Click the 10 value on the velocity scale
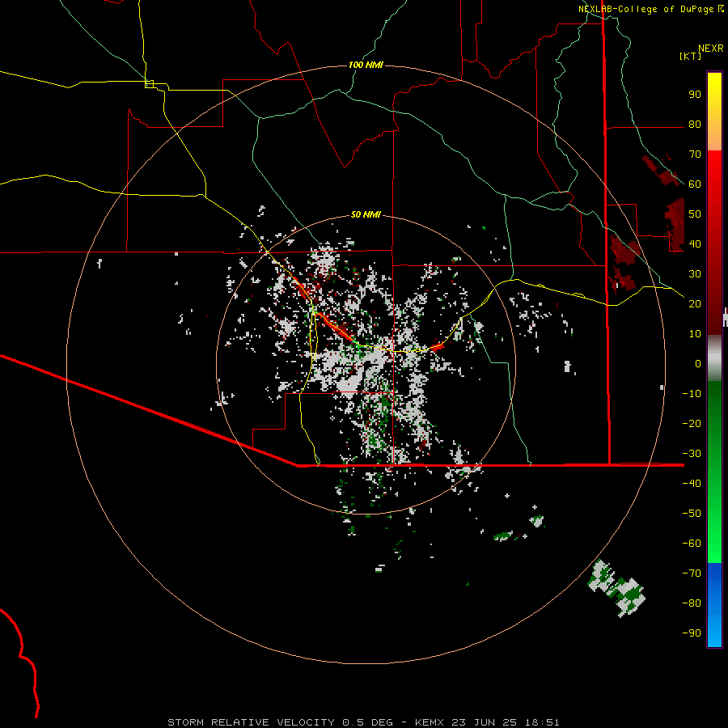 point(695,334)
